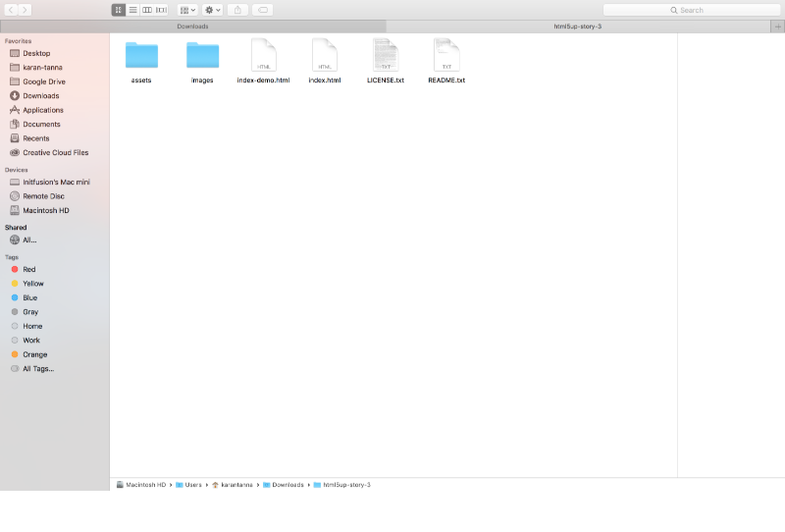Open Downloads in the sidebar

click(x=55, y=95)
